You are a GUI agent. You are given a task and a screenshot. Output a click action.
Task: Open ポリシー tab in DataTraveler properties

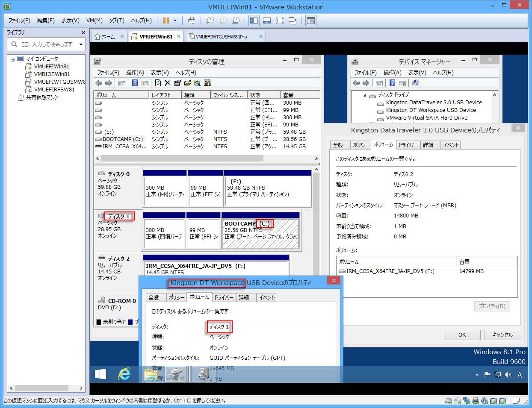point(361,145)
